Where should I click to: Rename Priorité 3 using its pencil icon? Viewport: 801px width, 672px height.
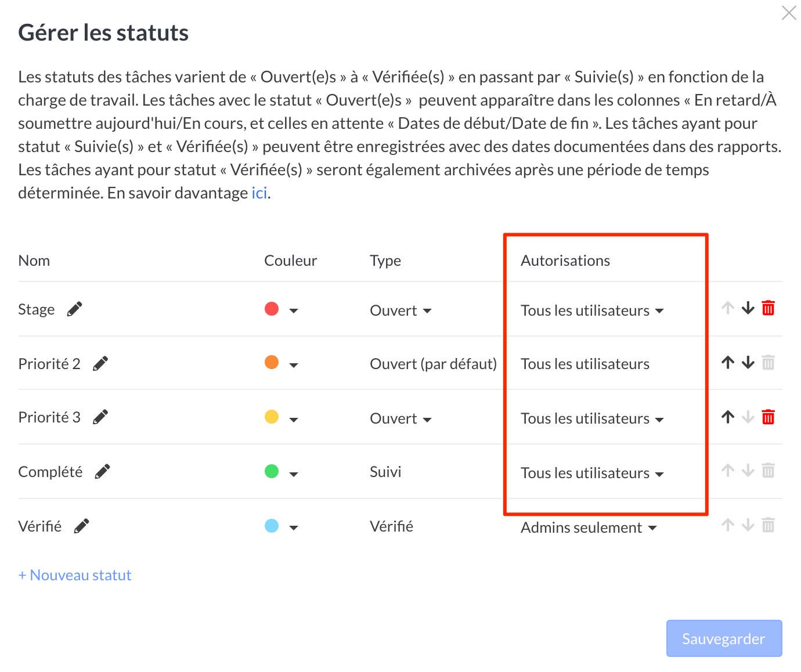click(100, 417)
